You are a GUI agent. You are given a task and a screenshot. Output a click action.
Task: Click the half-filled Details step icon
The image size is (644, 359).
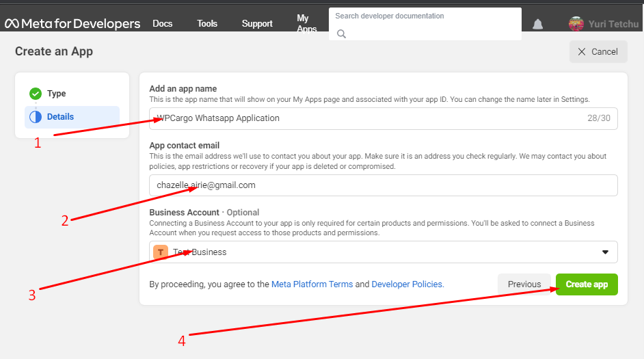(x=36, y=117)
